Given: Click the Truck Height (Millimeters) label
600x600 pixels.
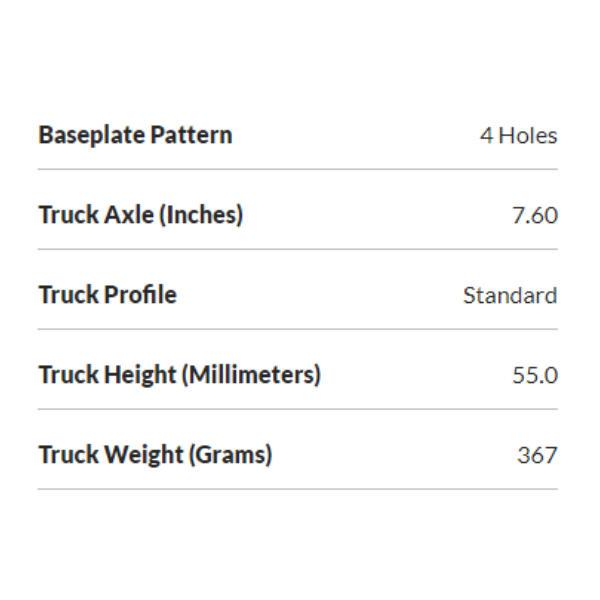Looking at the screenshot, I should pos(179,375).
